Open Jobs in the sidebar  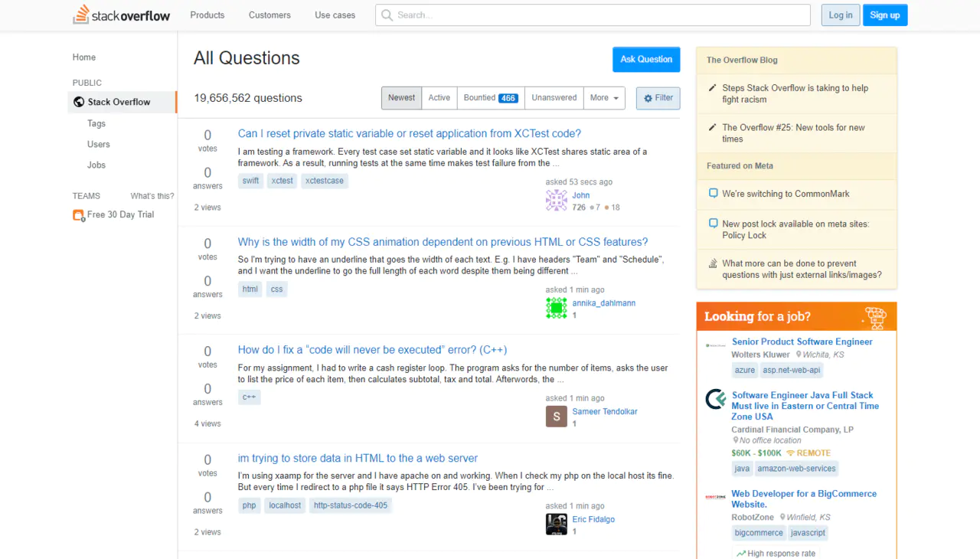click(96, 165)
